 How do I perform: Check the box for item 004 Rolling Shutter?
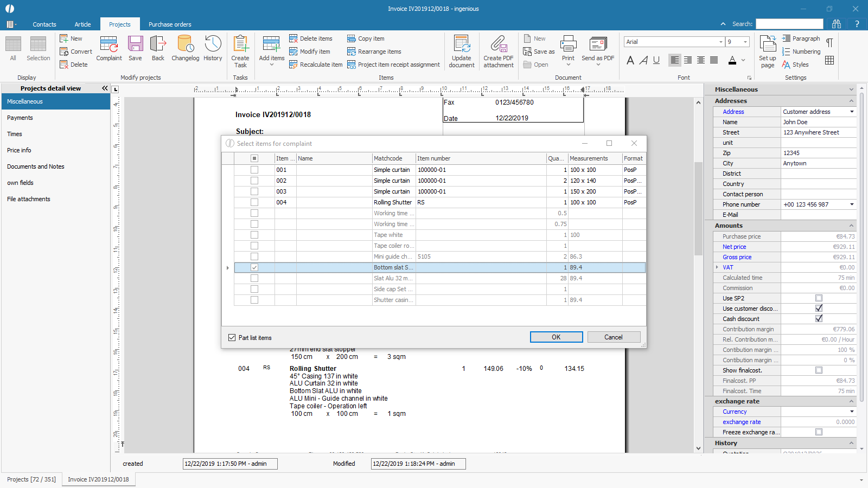click(x=254, y=202)
